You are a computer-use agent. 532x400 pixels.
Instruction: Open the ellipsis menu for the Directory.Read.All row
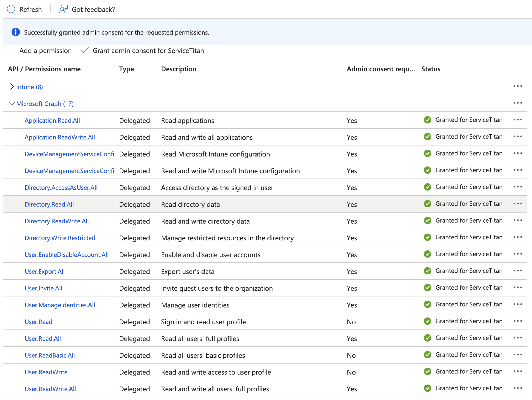click(518, 204)
